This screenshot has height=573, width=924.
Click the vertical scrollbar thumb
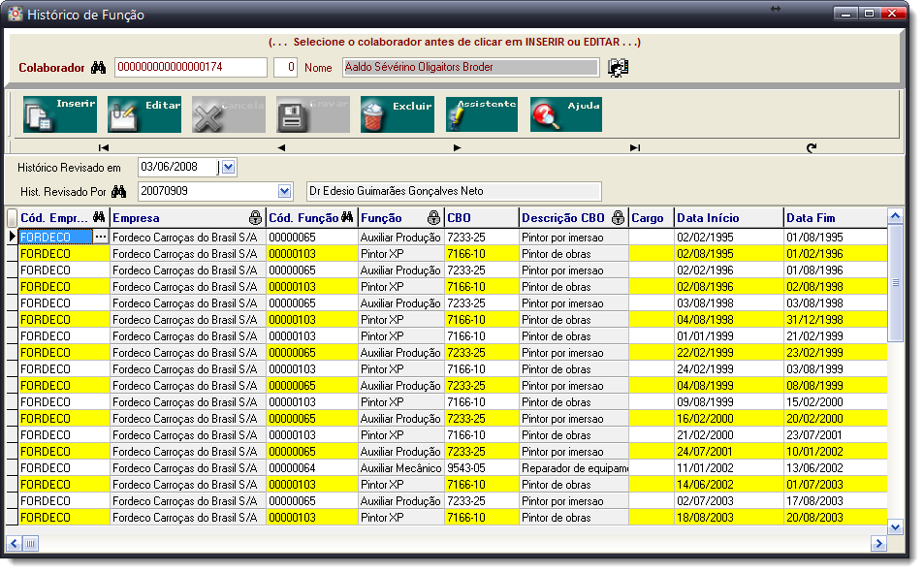point(895,283)
